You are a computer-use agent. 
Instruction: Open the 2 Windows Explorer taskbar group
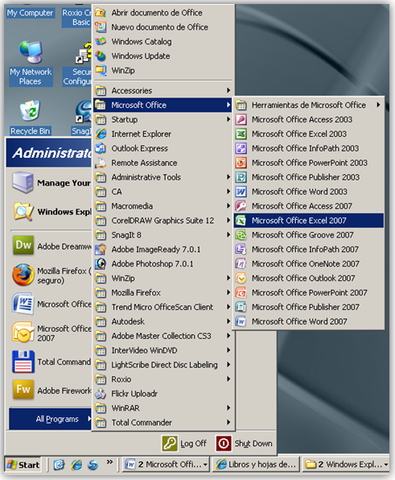click(346, 464)
